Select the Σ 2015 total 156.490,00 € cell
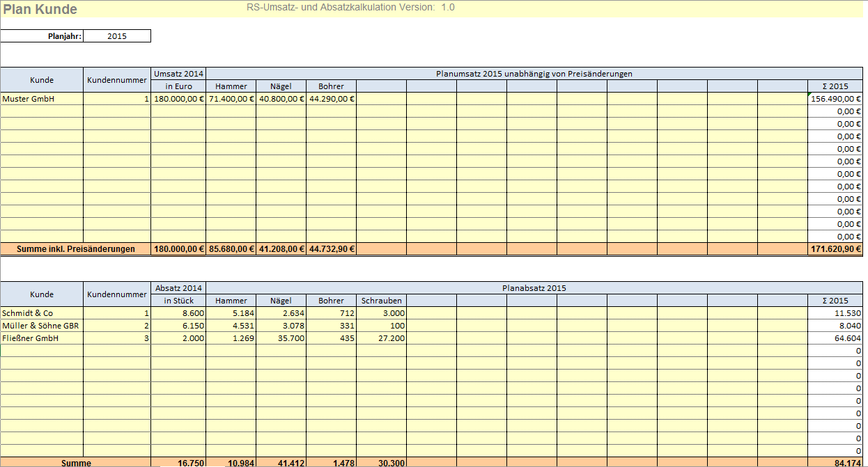 (835, 99)
